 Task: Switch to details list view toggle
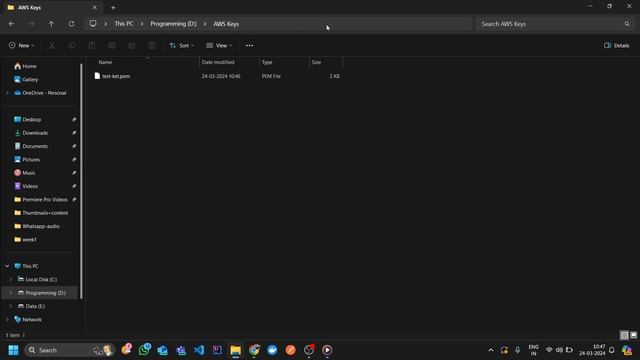point(624,335)
